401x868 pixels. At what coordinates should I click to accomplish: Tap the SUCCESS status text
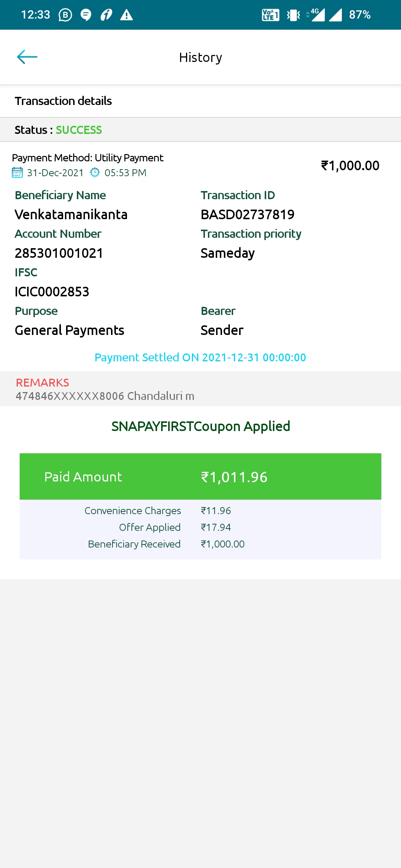click(x=79, y=130)
